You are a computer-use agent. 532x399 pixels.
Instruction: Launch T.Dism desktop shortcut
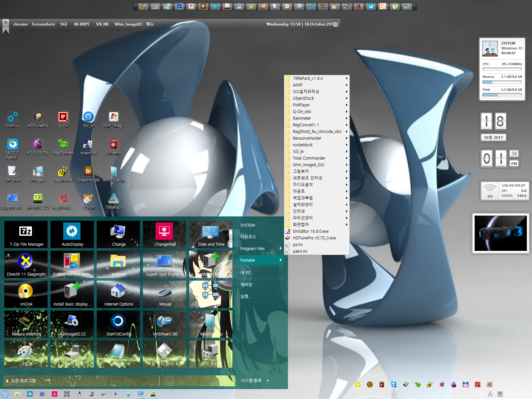tap(88, 201)
